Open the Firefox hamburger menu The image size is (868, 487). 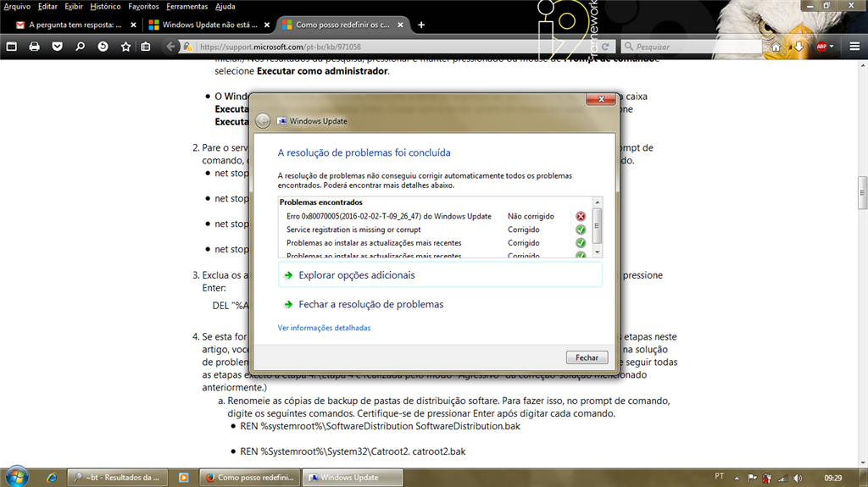[x=854, y=47]
